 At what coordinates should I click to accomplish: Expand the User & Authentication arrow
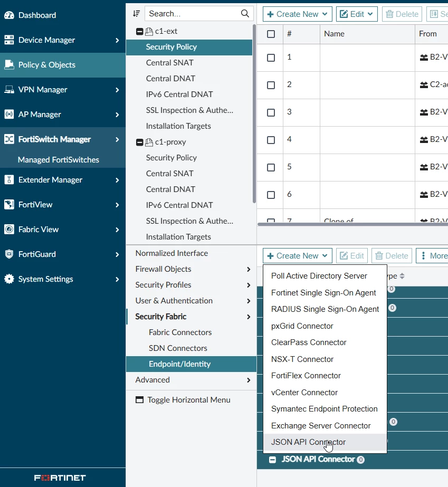coord(248,301)
